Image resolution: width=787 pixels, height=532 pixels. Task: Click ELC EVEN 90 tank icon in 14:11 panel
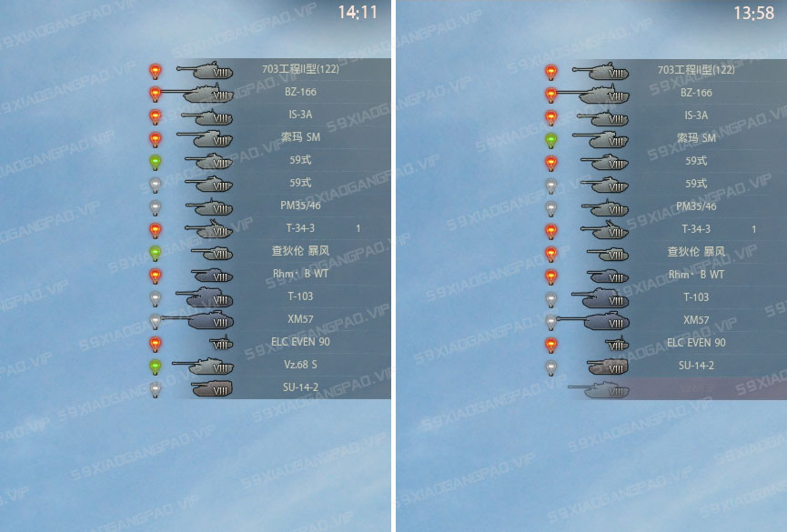221,343
